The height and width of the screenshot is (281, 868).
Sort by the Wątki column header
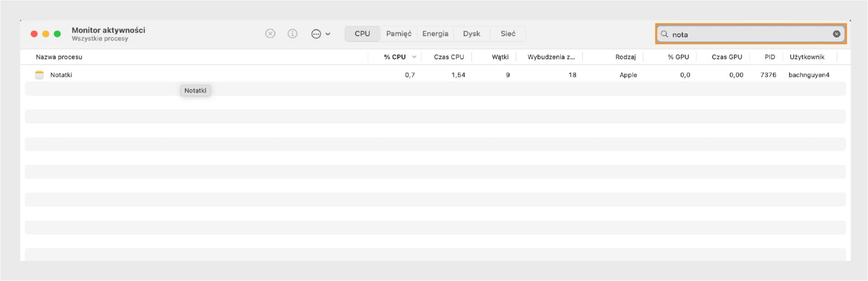(x=500, y=57)
